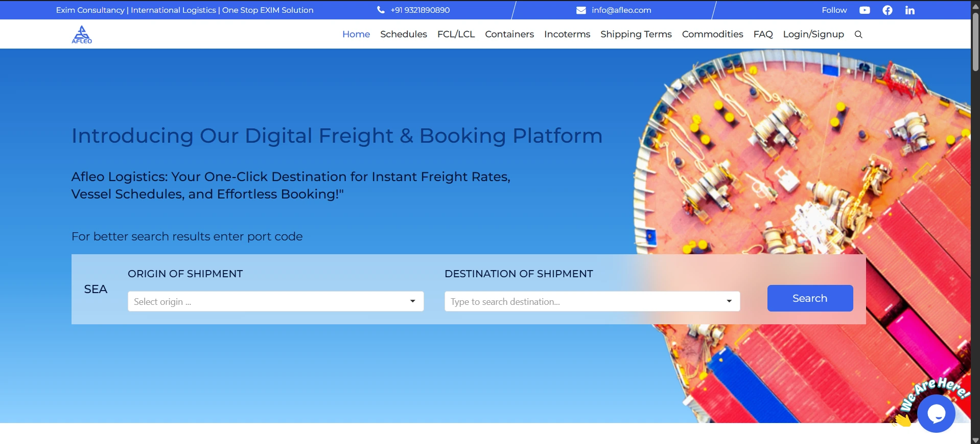Navigate to Containers page
Image resolution: width=980 pixels, height=444 pixels.
click(x=509, y=34)
